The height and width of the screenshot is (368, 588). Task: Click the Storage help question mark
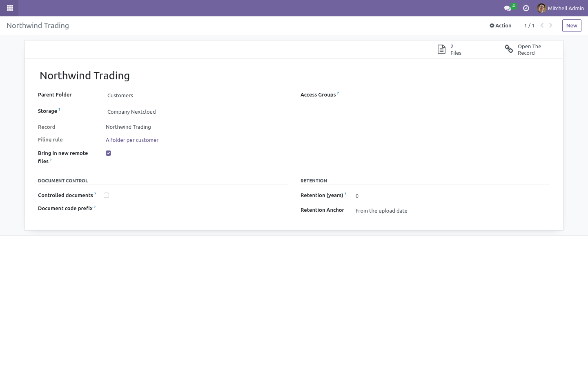(x=59, y=110)
